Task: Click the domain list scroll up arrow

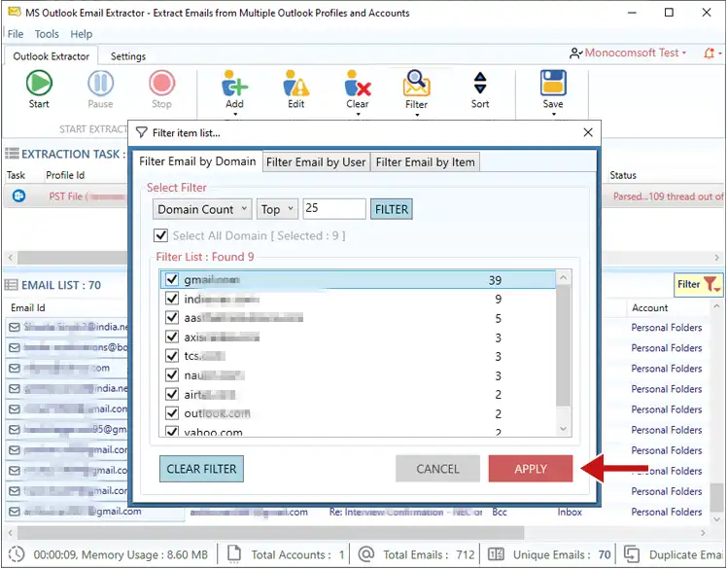Action: 564,277
